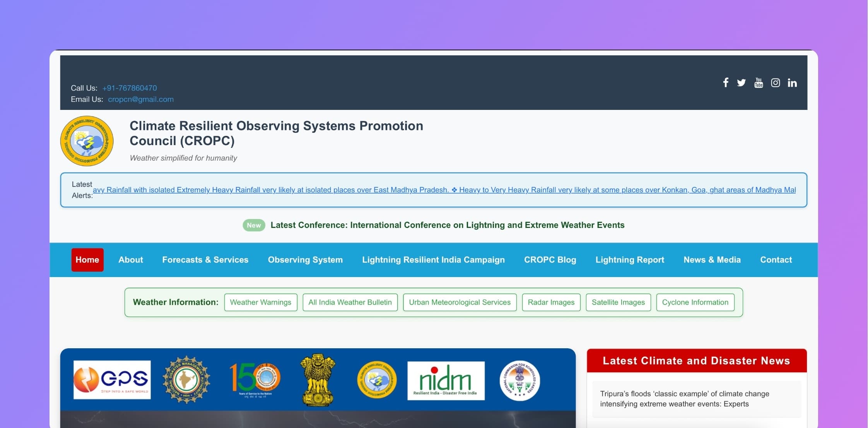Click the cropcn@gmail.com email link
868x428 pixels.
[x=141, y=99]
